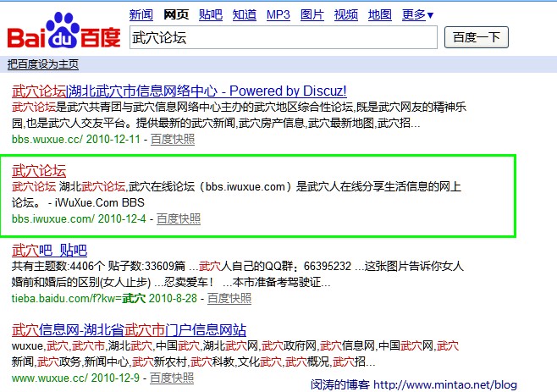Open the 武穴吧_贴吧 result
Image resolution: width=557 pixels, height=392 pixels.
point(49,250)
